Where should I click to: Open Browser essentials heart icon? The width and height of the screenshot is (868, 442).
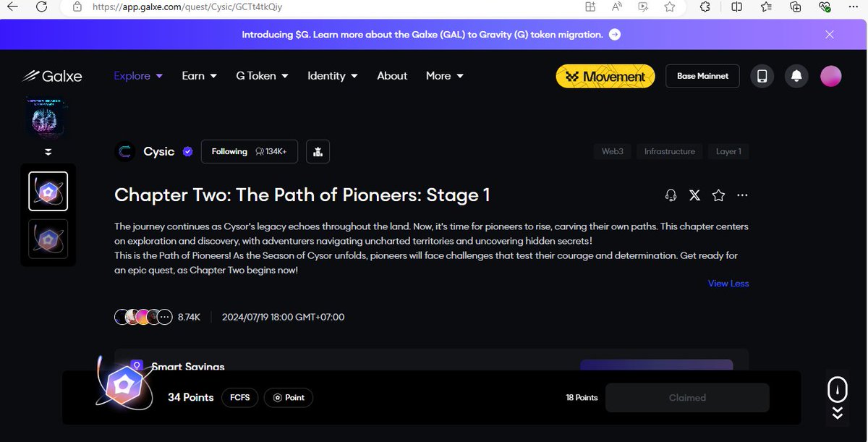click(x=825, y=7)
